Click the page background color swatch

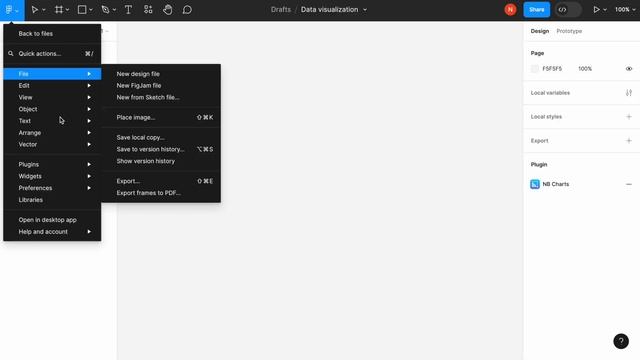[x=535, y=69]
